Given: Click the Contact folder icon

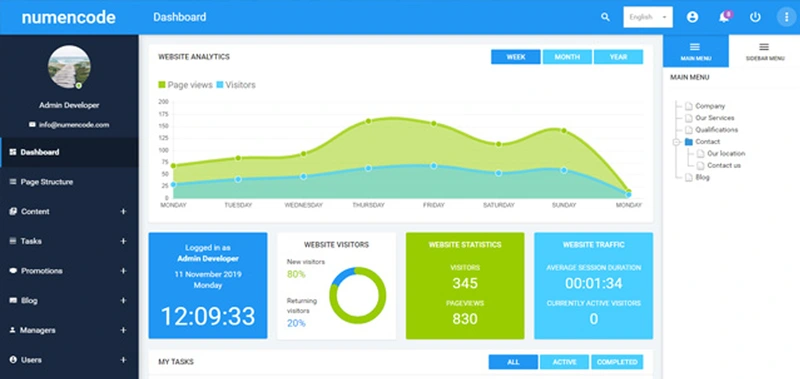Looking at the screenshot, I should click(689, 142).
